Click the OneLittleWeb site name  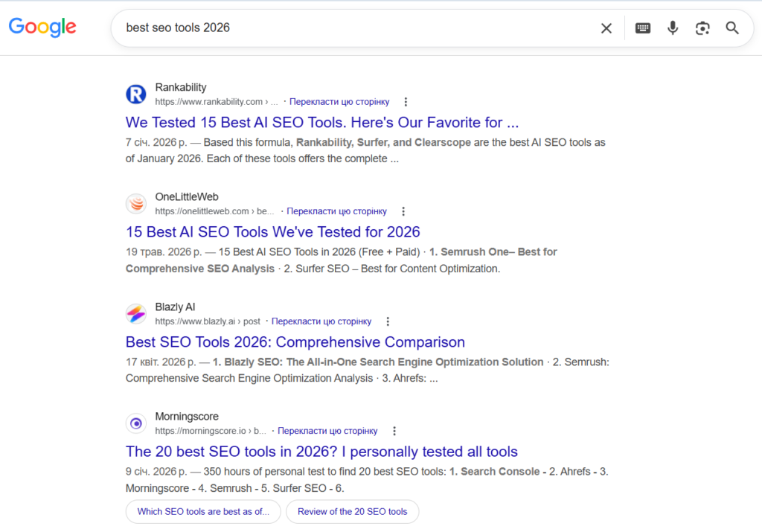tap(187, 196)
